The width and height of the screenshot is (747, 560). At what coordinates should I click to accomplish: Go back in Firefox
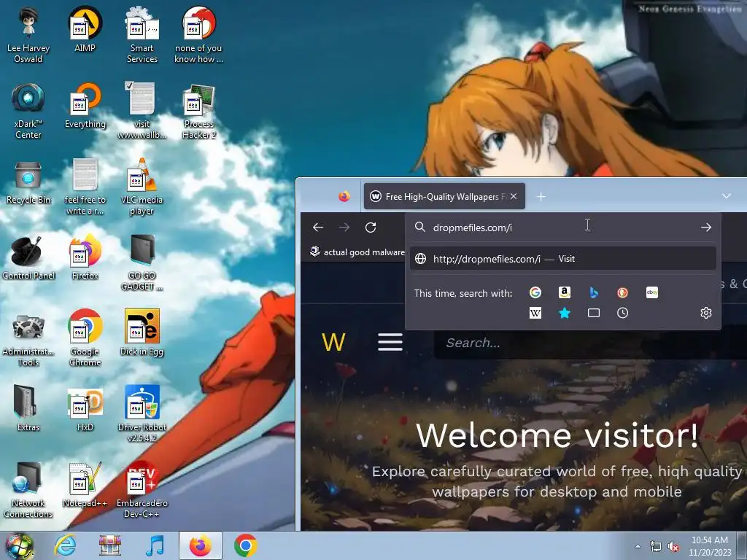point(318,227)
